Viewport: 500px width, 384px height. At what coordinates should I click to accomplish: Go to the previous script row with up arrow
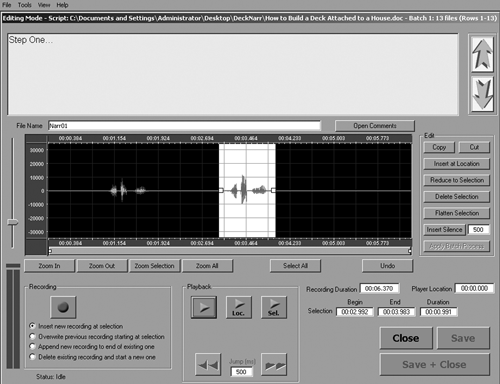point(482,54)
